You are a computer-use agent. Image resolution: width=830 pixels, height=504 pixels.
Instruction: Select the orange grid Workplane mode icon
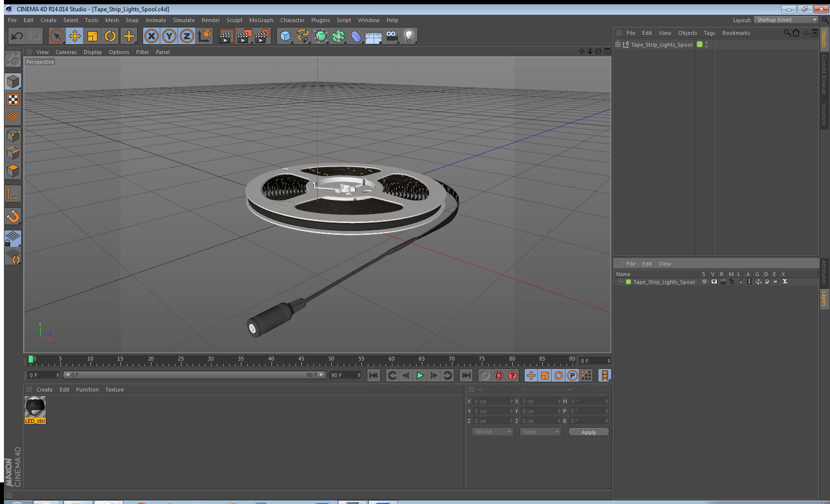(x=13, y=117)
